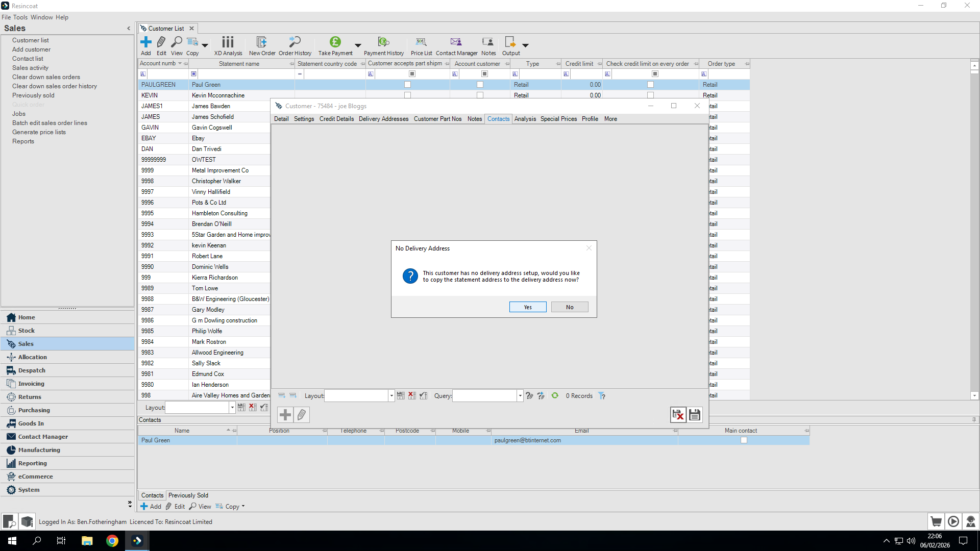The image size is (980, 551).
Task: Enable Main contact for Paul Green
Action: coord(744,440)
